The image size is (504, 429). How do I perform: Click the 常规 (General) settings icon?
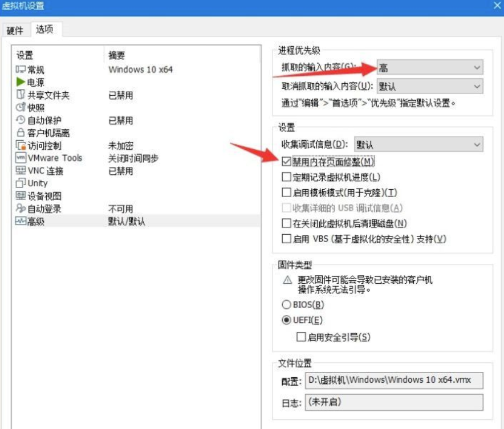tap(21, 70)
